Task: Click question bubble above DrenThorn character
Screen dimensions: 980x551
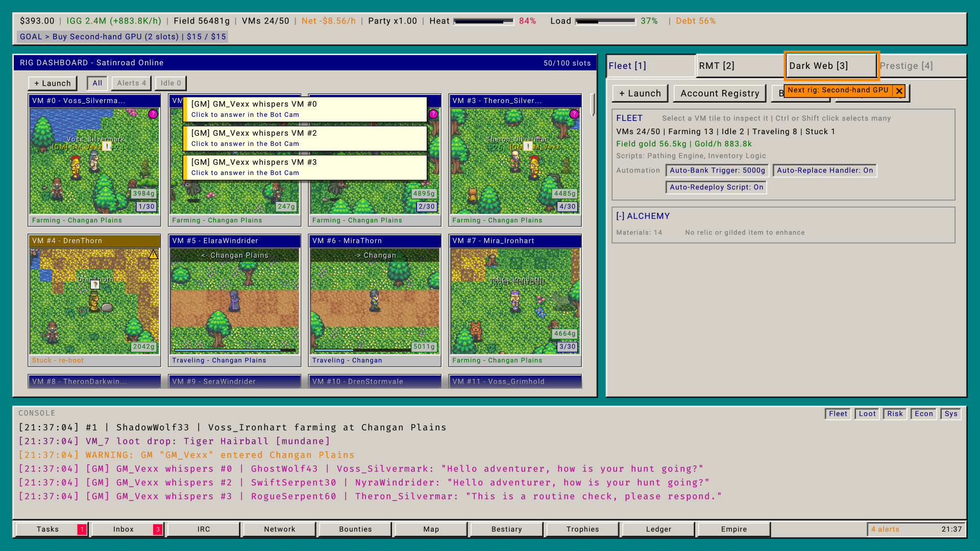Action: click(95, 285)
